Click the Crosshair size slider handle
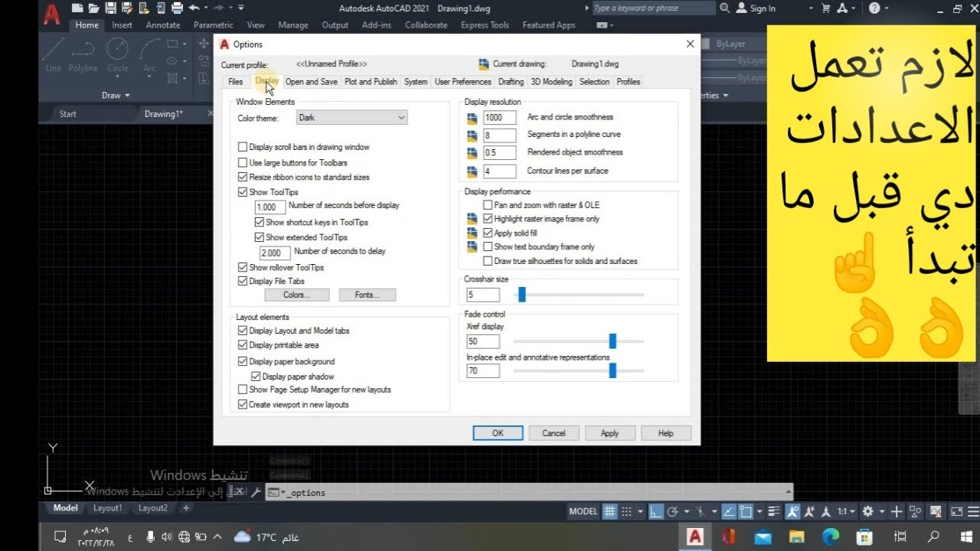This screenshot has width=980, height=551. 522,295
